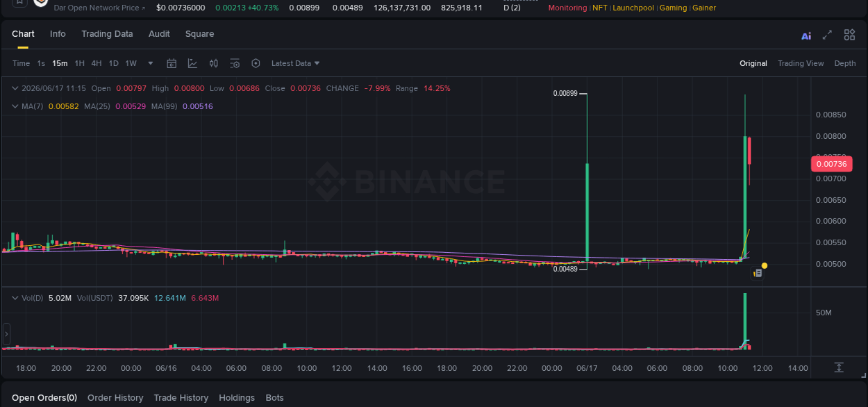Open the Chart tab
The width and height of the screenshot is (868, 407).
point(23,34)
